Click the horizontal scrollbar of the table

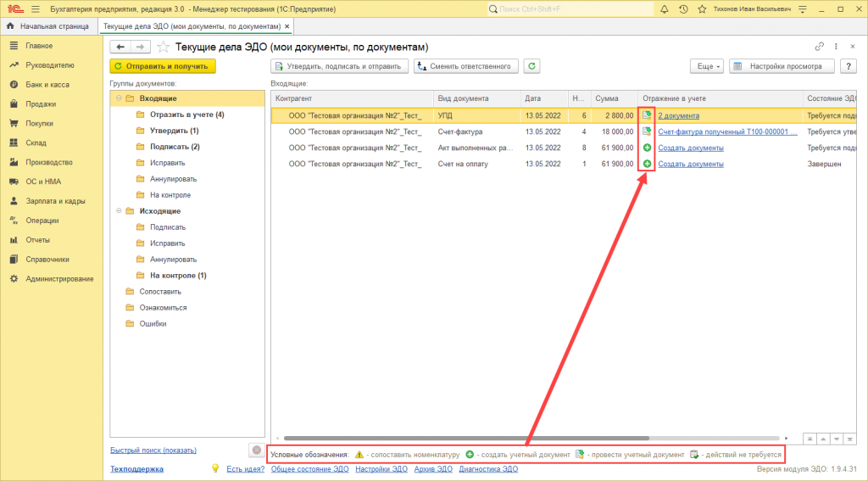(x=466, y=439)
